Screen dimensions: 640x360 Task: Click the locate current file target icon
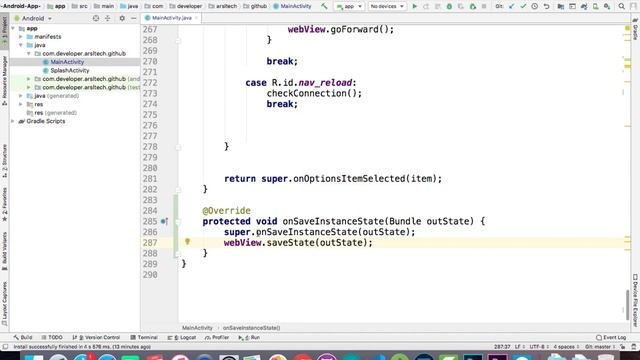[96, 18]
